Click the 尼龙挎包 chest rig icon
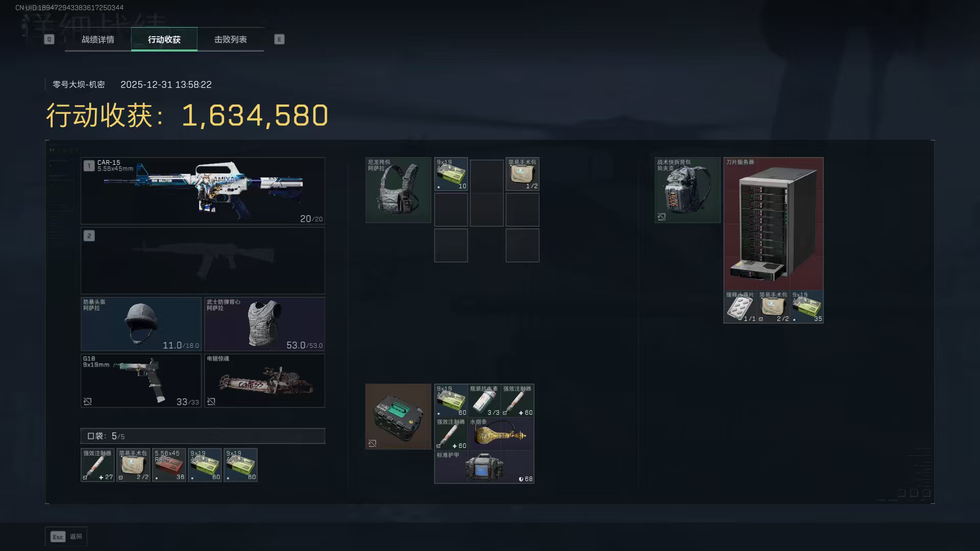Screen dimensions: 980x551 tap(398, 190)
